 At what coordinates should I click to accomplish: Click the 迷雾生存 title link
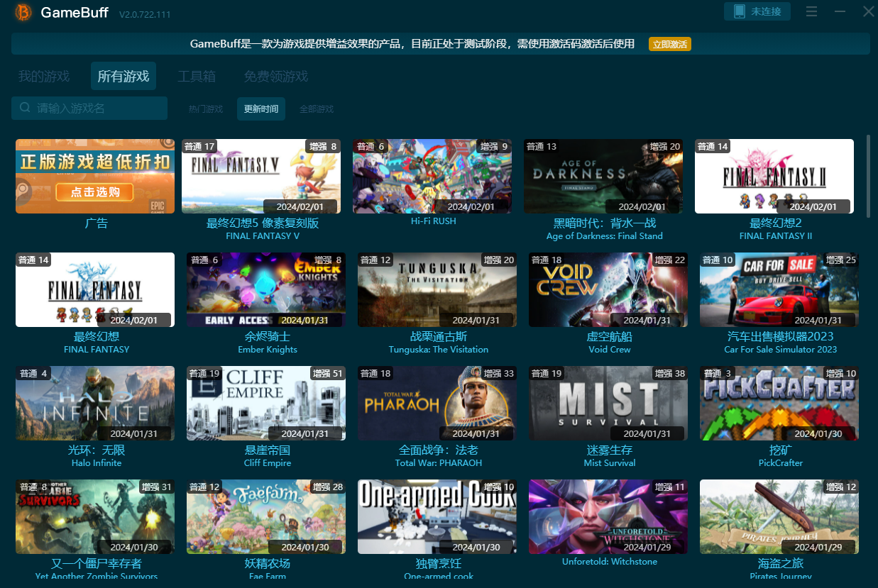(610, 450)
